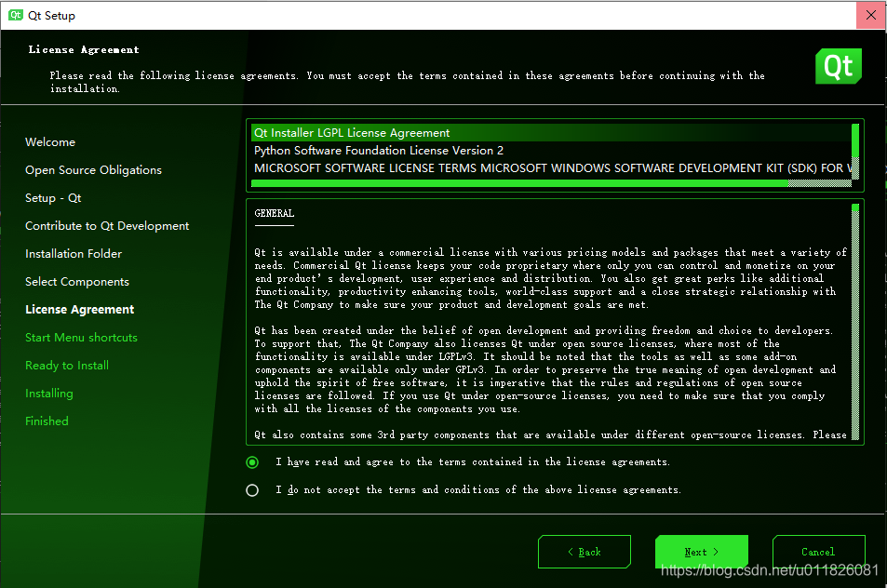This screenshot has width=887, height=588.
Task: Open Contribute to Qt Development step
Action: 107,225
